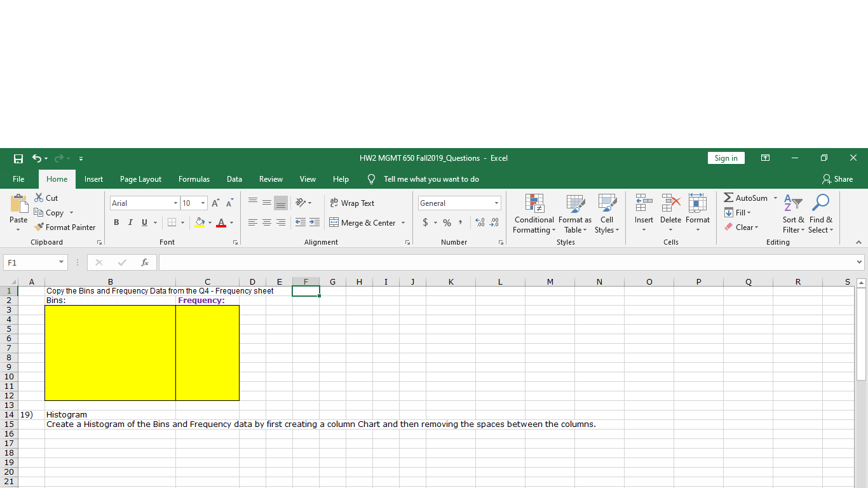
Task: Open the General number format dropdown
Action: tap(496, 203)
